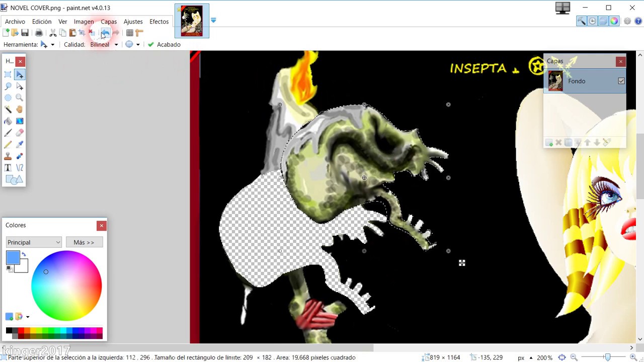644x362 pixels.
Task: Click the Cut scissors icon
Action: (x=53, y=33)
